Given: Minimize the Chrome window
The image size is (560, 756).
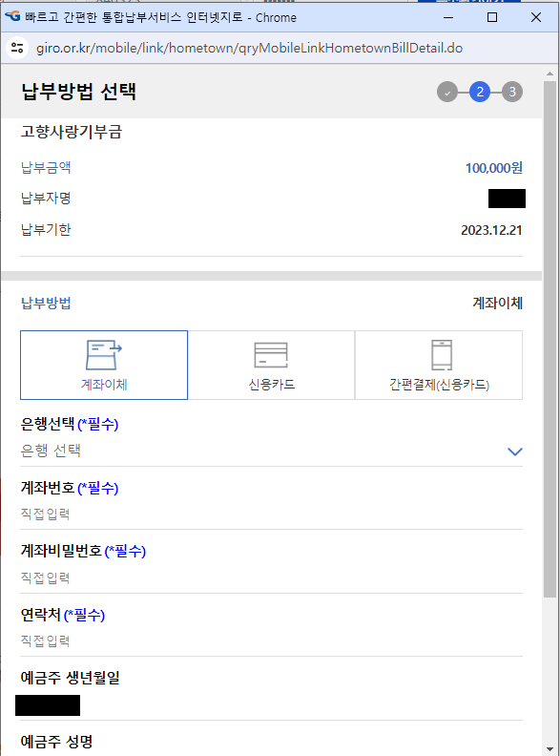Looking at the screenshot, I should (x=448, y=17).
